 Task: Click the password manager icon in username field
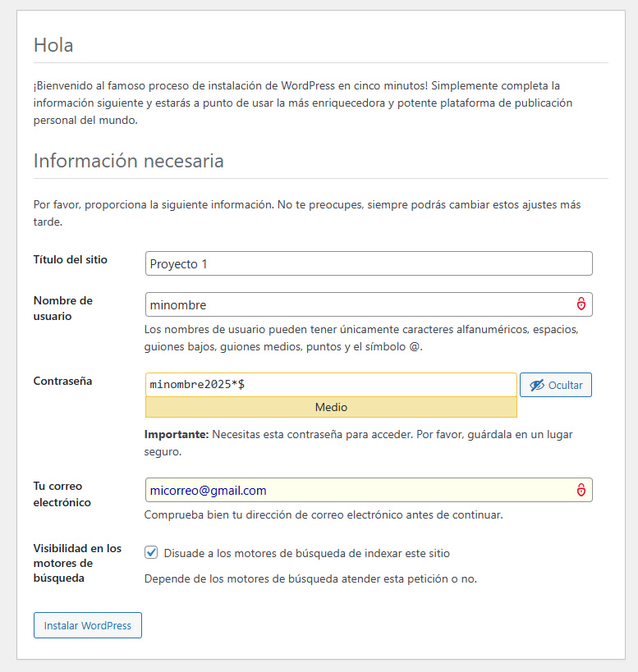click(581, 304)
